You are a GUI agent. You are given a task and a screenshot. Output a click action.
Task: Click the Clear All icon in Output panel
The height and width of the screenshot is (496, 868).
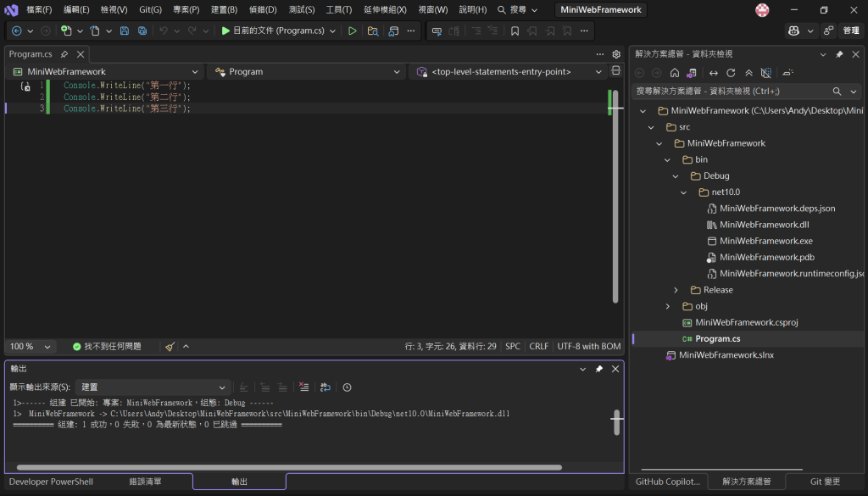point(303,387)
